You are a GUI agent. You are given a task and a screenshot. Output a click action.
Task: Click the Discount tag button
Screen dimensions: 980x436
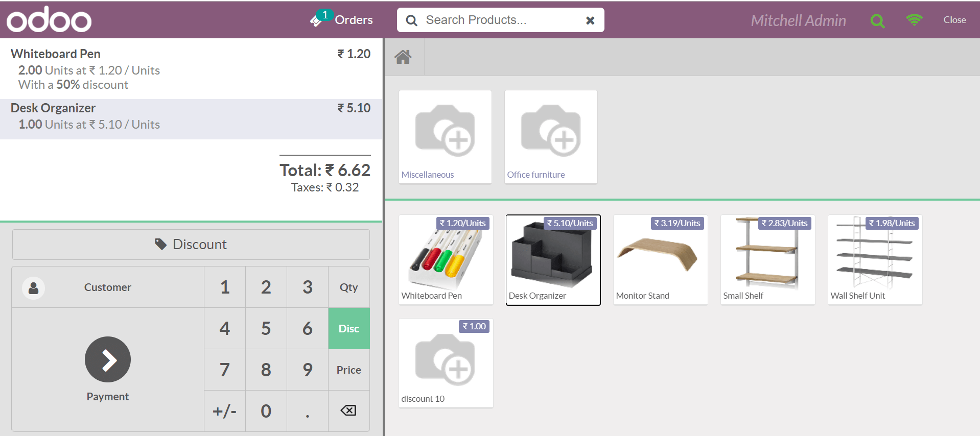pos(191,245)
